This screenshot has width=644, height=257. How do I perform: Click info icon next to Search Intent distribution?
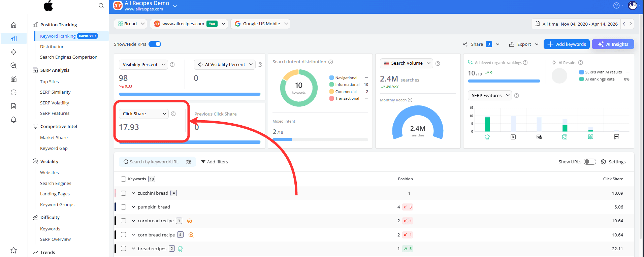tap(330, 62)
